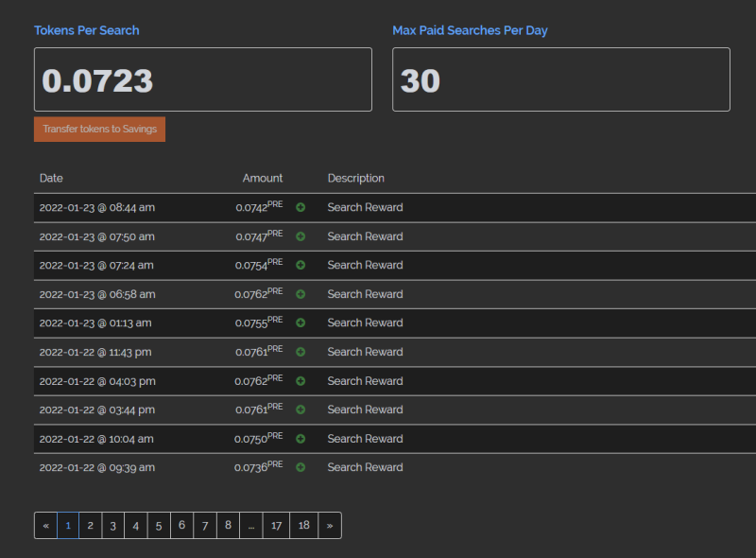
Task: Click green plus icon for 03:44 pm reward
Action: click(x=301, y=410)
